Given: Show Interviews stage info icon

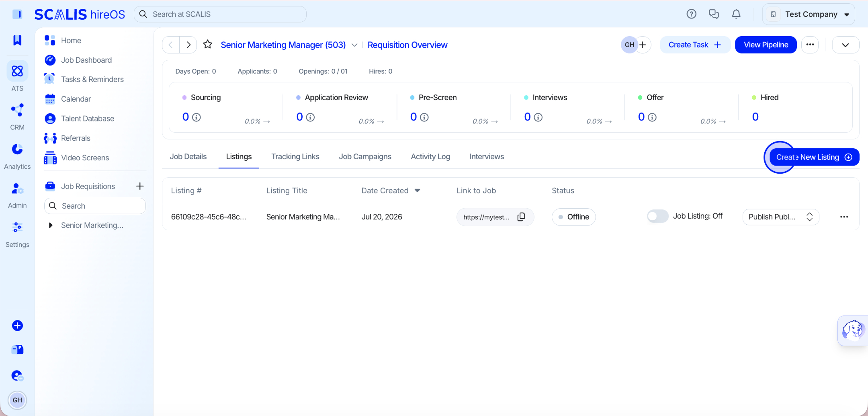Looking at the screenshot, I should (x=538, y=117).
